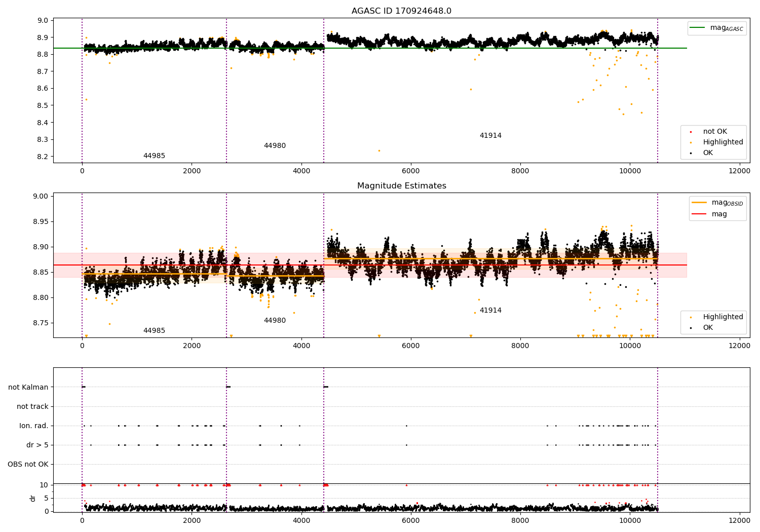Click the 'OBS not OK' axis label
Image resolution: width=760 pixels, height=532 pixels.
[x=28, y=464]
